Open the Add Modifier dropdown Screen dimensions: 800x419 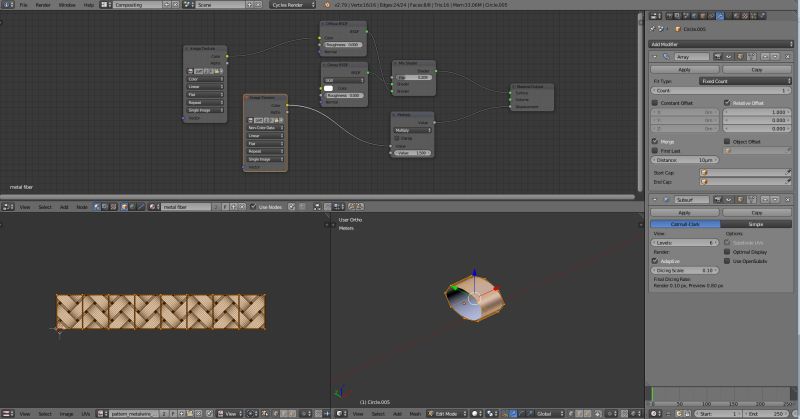721,44
